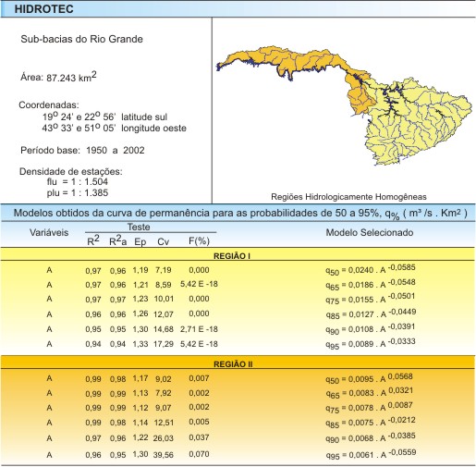Select the REGIÃO I section header
The image size is (476, 467).
click(x=232, y=256)
